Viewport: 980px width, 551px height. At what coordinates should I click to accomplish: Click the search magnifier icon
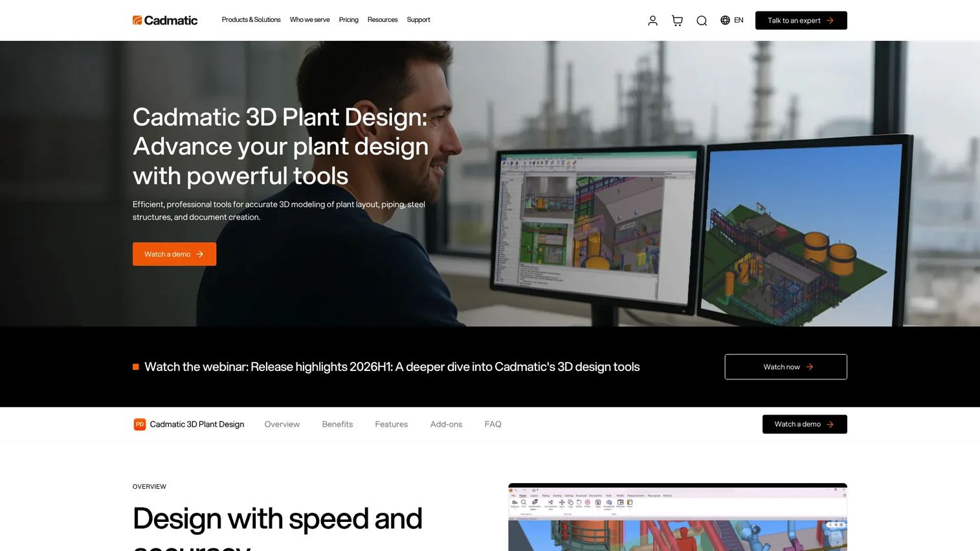click(702, 21)
